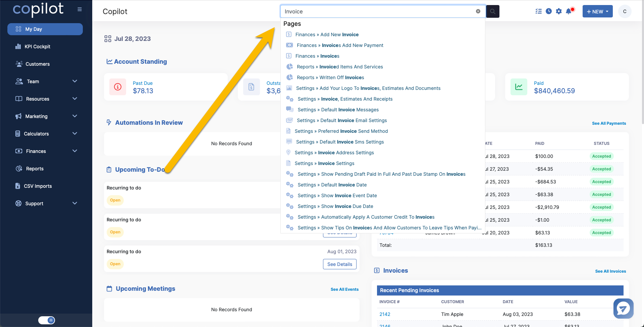This screenshot has height=327, width=644.
Task: Click the $78.13 Past Due amount
Action: [143, 91]
